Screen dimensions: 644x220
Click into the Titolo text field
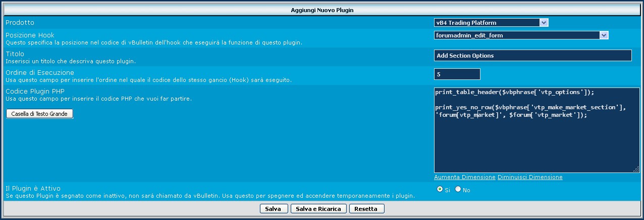532,56
